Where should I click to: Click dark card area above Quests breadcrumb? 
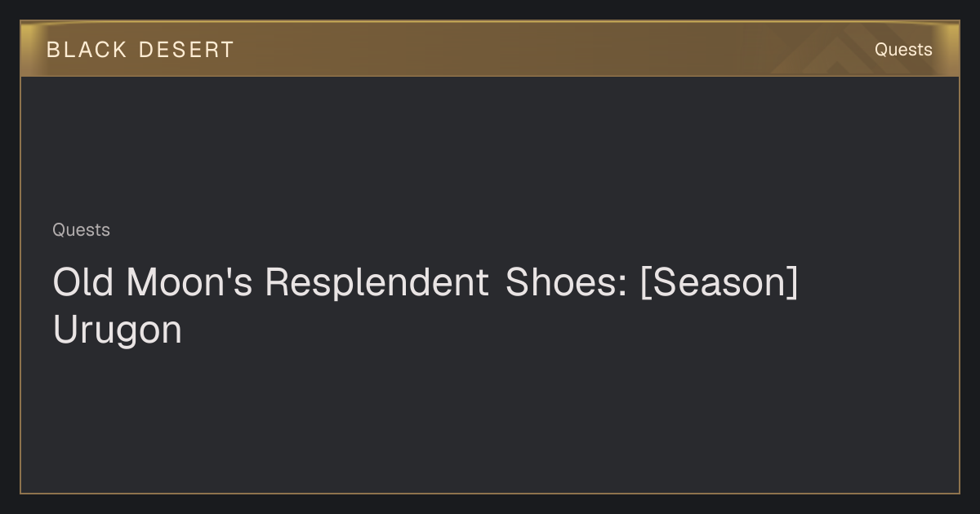(x=490, y=147)
